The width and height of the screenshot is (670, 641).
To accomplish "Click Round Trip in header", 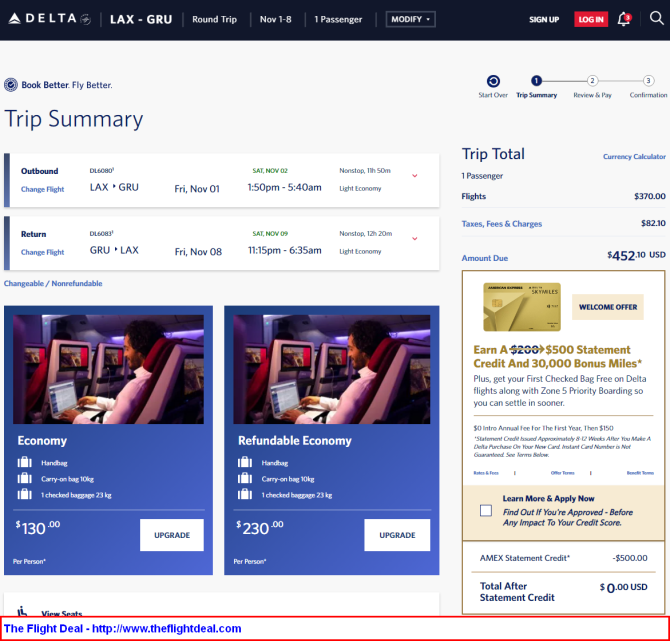I will click(215, 19).
